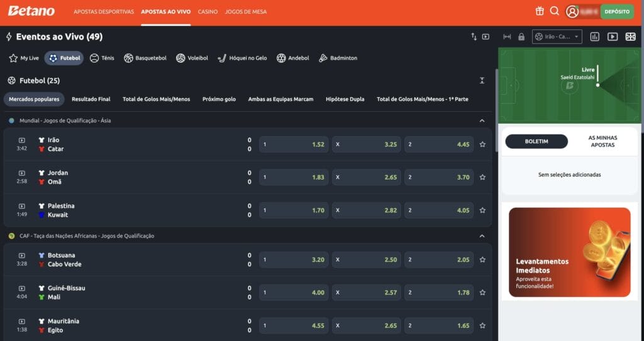This screenshot has height=341, width=644.
Task: Click the events list vertical scrollbar
Action: pos(497,111)
